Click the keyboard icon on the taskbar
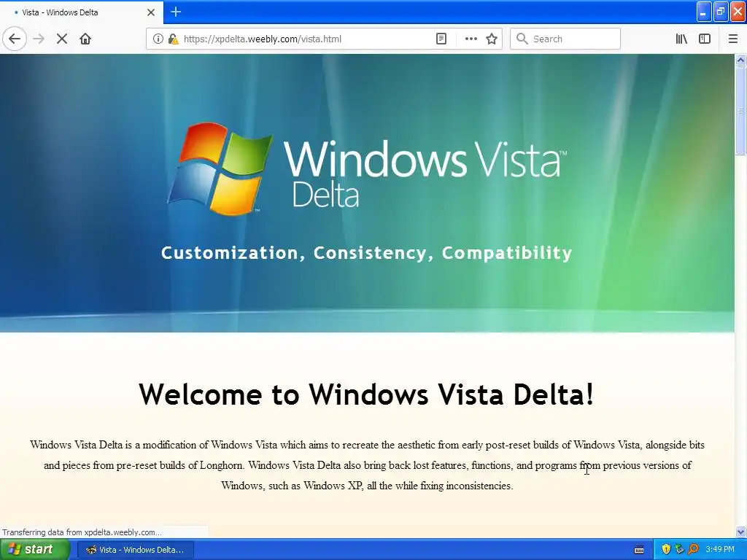The image size is (747, 560). pos(639,550)
